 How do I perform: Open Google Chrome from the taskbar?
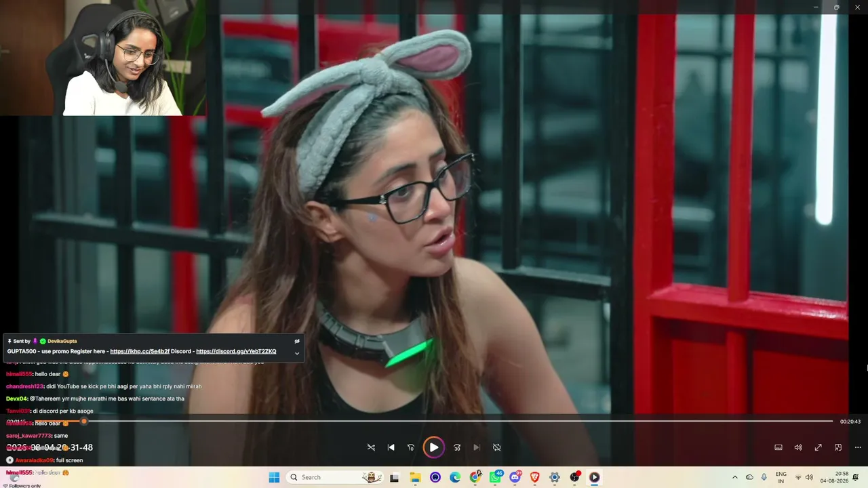click(x=475, y=477)
